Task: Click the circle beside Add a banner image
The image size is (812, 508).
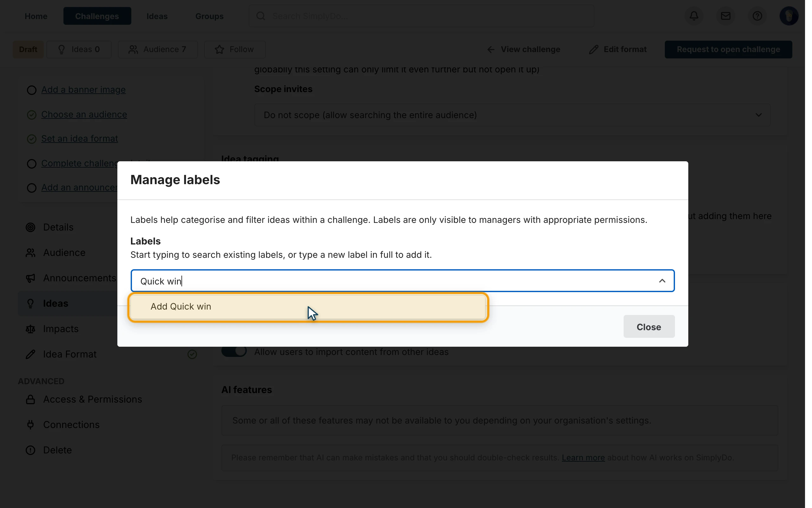Action: point(31,90)
